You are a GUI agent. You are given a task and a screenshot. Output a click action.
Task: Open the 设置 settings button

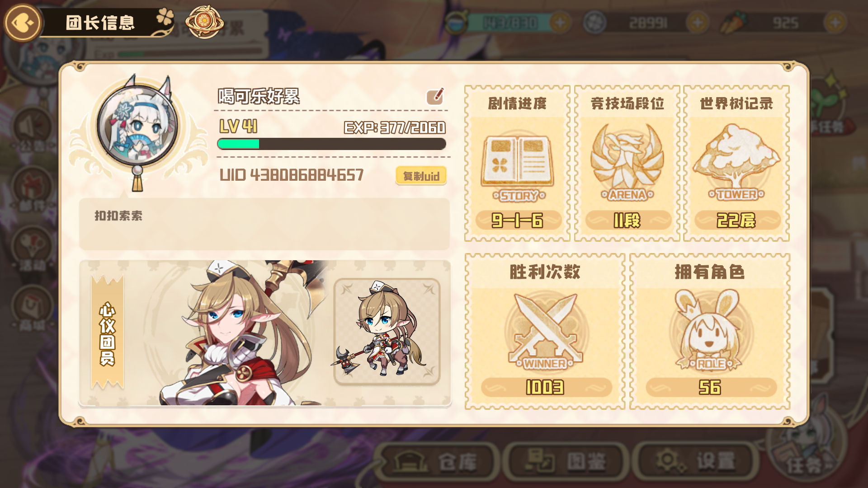pos(695,462)
